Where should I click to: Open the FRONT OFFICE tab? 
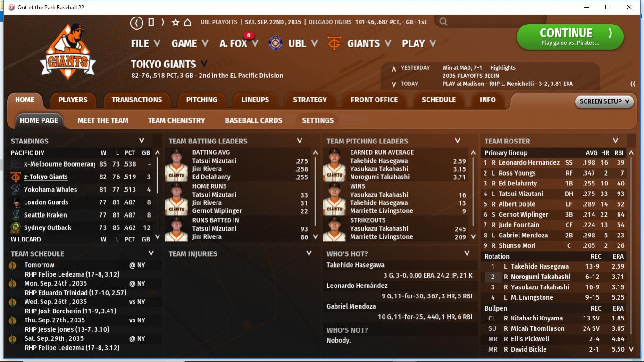[x=374, y=100]
